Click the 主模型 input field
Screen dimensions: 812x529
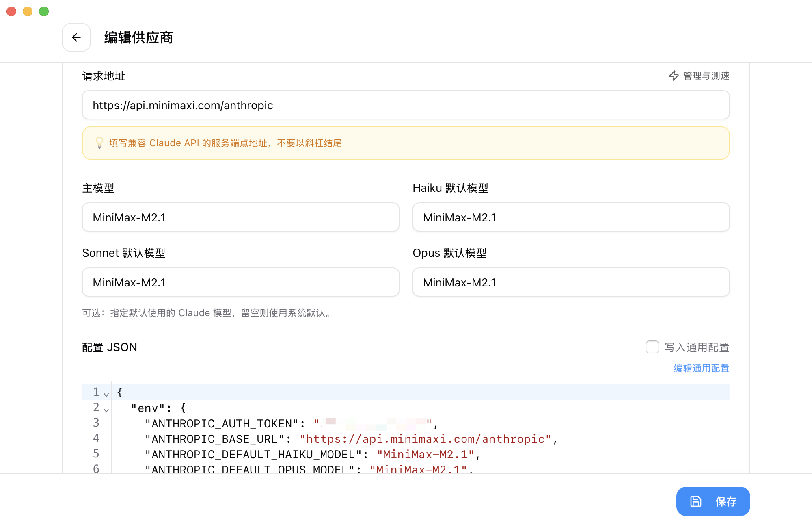240,217
